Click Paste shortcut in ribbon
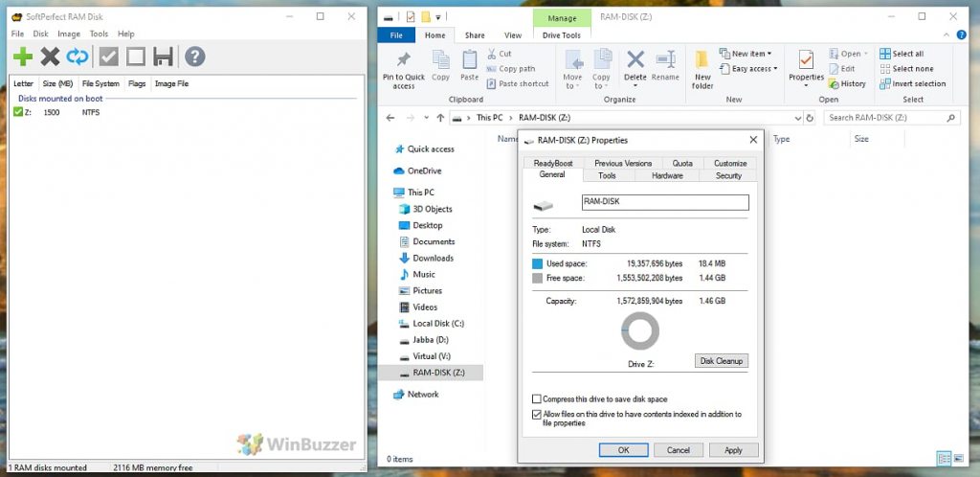Image resolution: width=980 pixels, height=477 pixels. 518,83
